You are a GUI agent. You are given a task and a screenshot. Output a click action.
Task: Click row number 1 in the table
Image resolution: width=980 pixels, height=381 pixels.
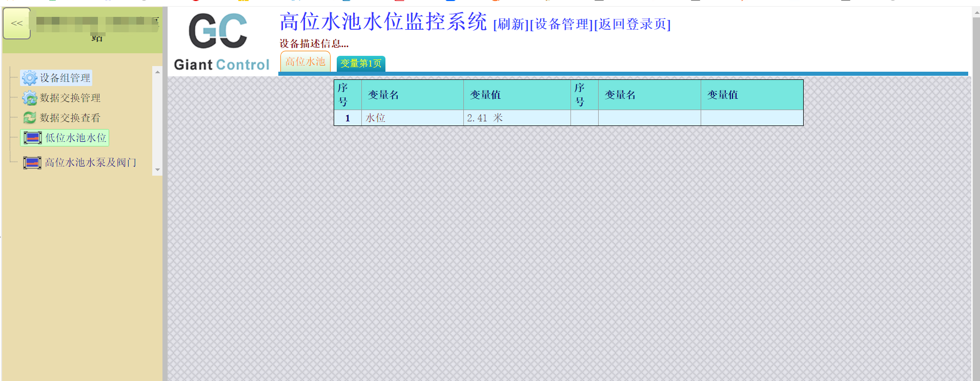pyautogui.click(x=348, y=118)
